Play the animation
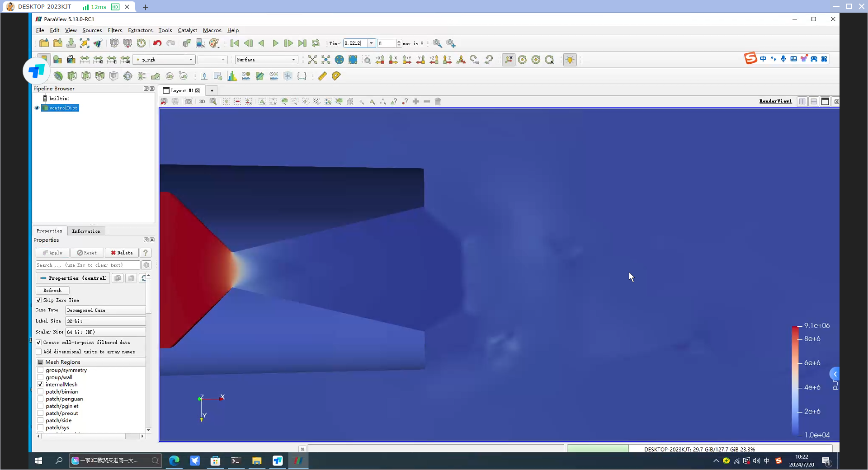Screen dimensions: 868x470 (275, 43)
